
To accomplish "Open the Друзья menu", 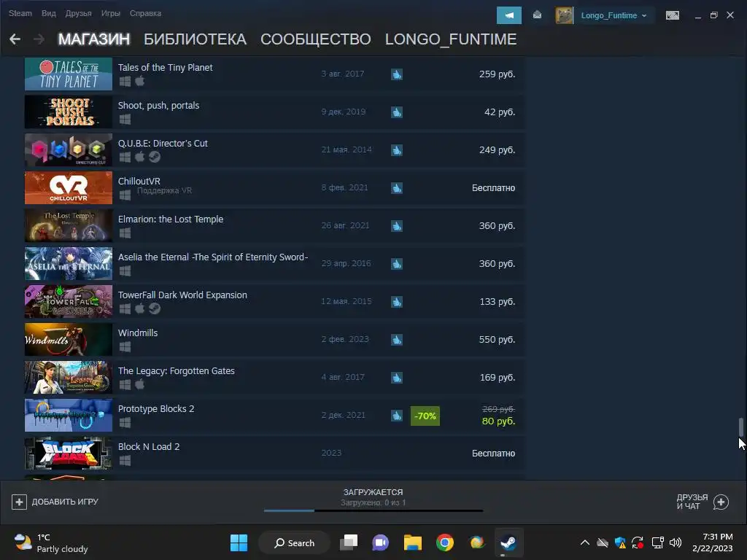I will (x=78, y=13).
